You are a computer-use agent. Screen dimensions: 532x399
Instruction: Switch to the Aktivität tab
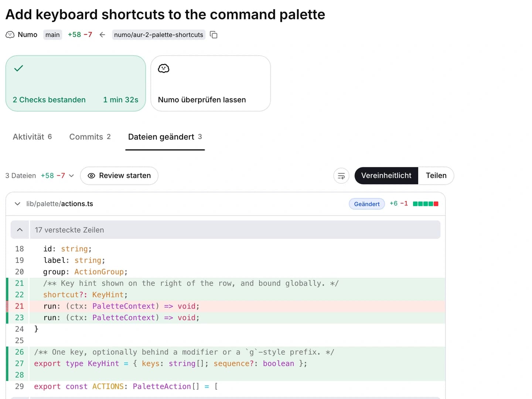pos(33,137)
